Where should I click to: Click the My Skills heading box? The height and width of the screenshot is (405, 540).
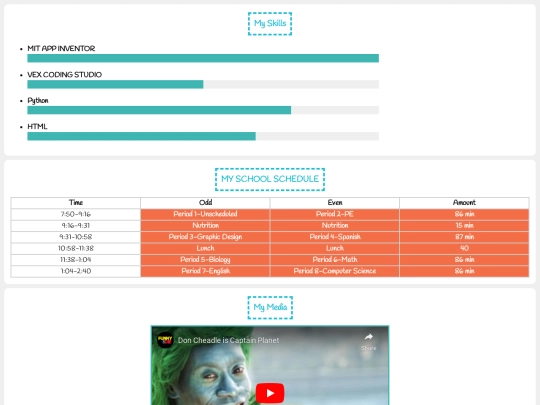[270, 23]
